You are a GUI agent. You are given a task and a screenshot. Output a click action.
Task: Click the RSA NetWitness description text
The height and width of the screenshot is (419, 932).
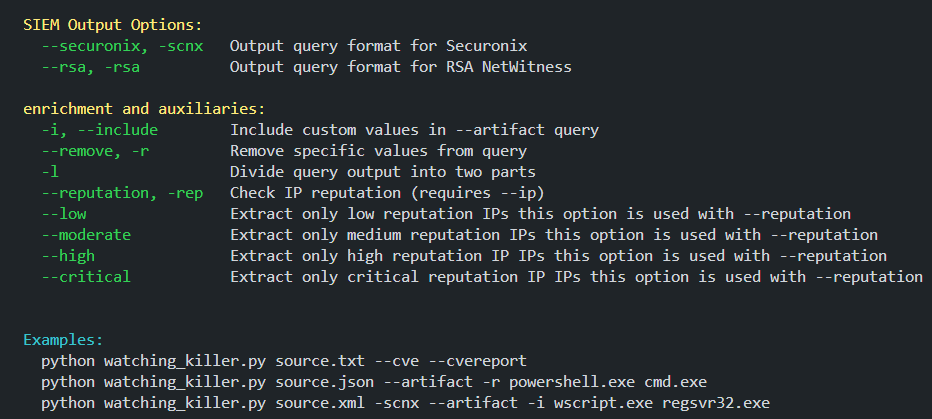[x=401, y=67]
